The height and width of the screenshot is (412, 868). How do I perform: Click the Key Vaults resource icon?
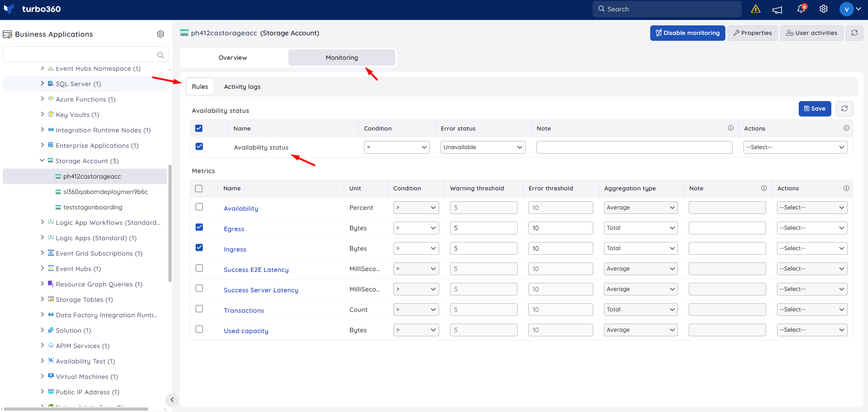click(x=51, y=114)
